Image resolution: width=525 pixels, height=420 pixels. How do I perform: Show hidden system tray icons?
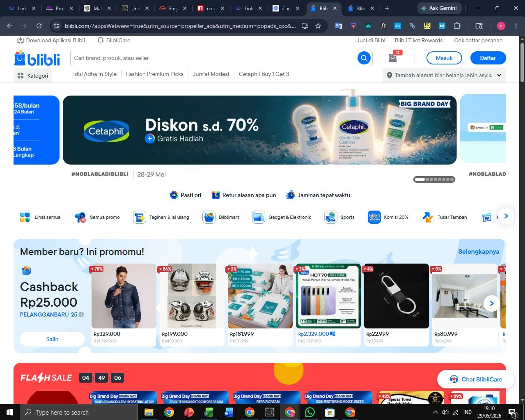click(435, 412)
